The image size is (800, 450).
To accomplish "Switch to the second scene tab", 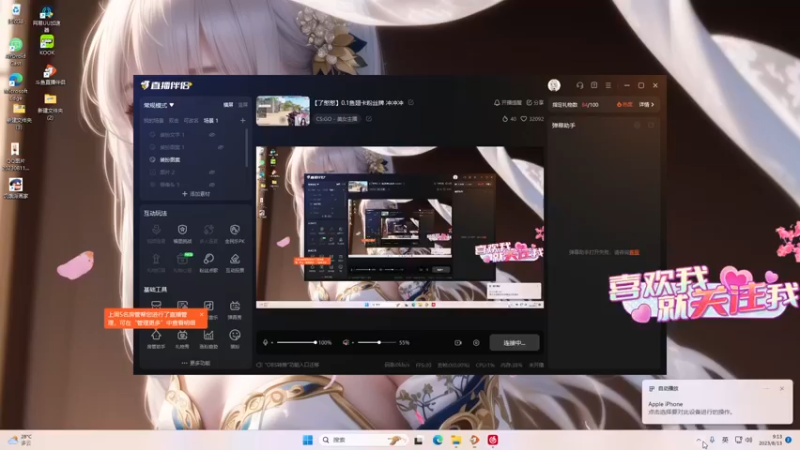I will pos(173,120).
